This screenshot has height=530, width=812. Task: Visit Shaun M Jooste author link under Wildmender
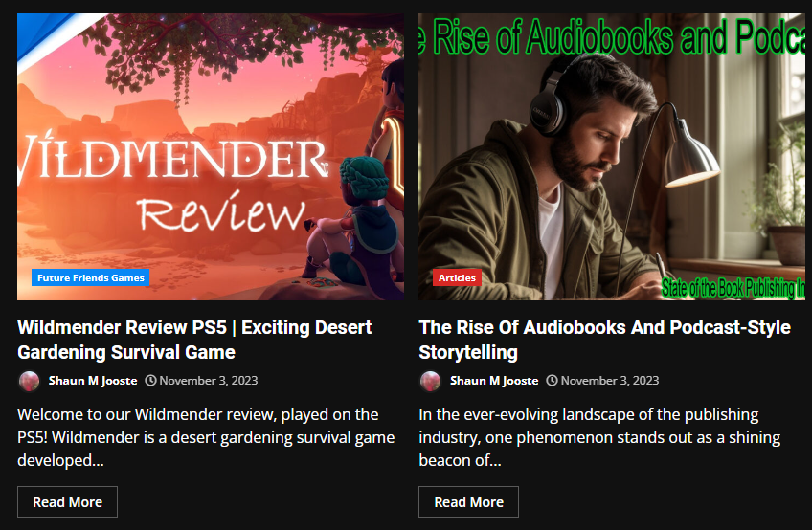coord(93,381)
